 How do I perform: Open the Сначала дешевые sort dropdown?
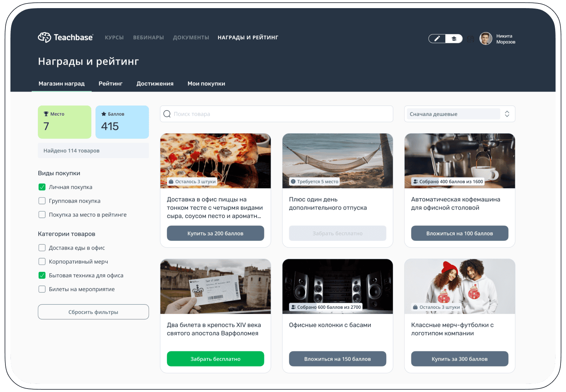pyautogui.click(x=460, y=114)
